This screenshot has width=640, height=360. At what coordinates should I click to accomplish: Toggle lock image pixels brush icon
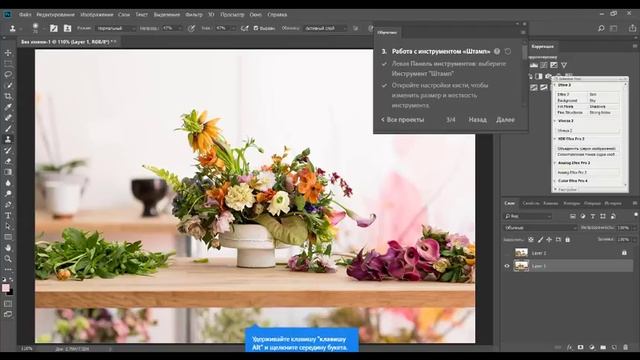click(540, 240)
